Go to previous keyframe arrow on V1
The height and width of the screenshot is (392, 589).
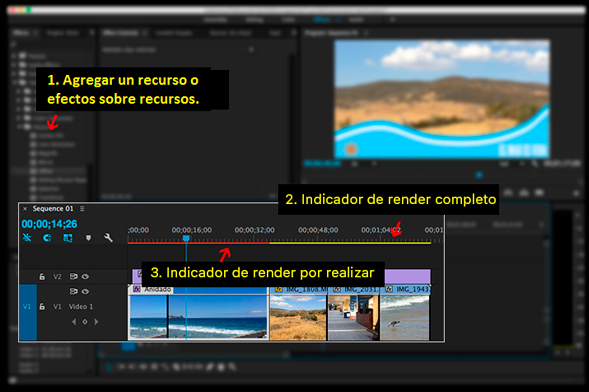(74, 322)
